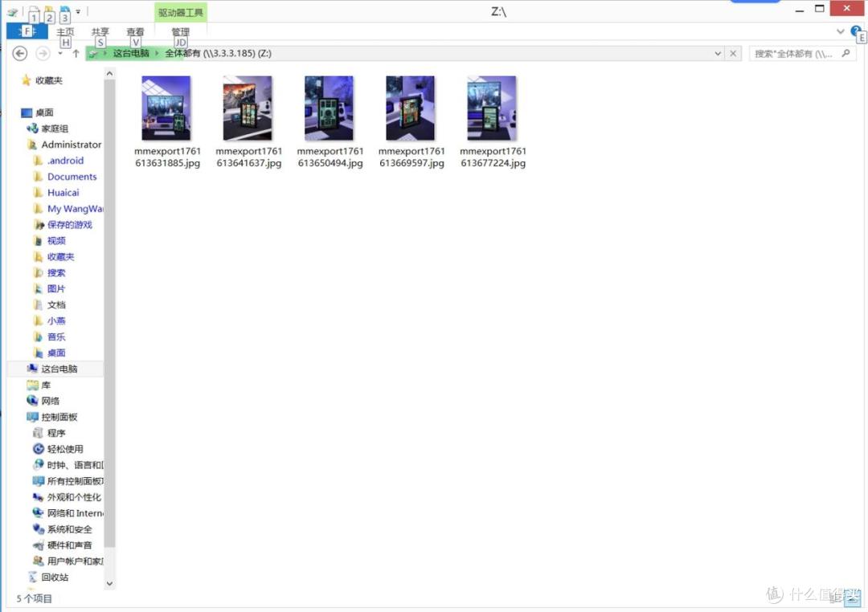Go forward with the forward arrow

[x=42, y=53]
